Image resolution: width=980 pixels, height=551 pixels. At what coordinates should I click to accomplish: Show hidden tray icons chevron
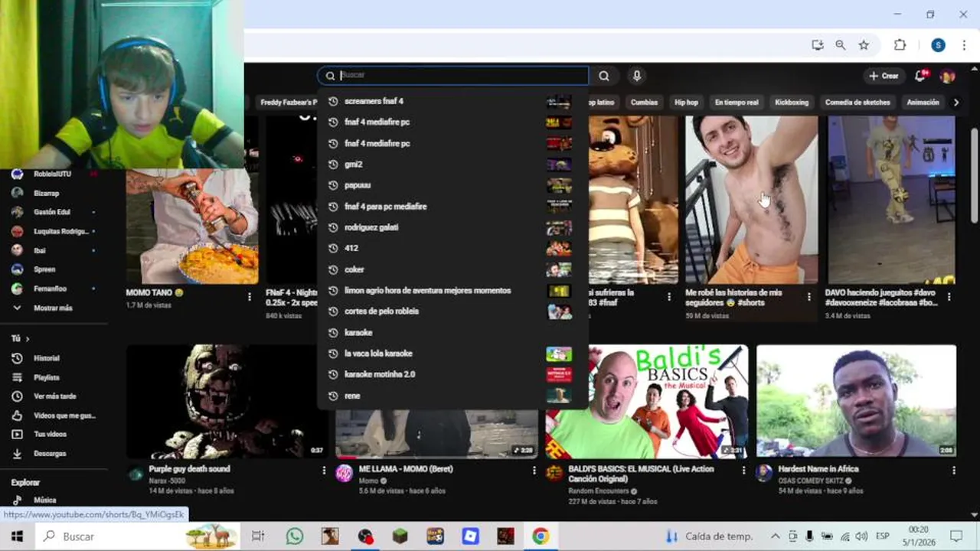[775, 536]
